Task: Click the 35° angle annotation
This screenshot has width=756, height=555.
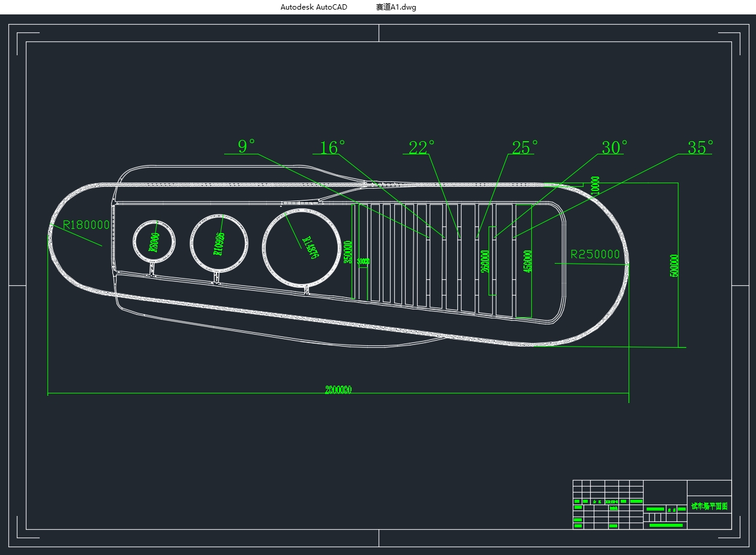Action: click(x=700, y=148)
